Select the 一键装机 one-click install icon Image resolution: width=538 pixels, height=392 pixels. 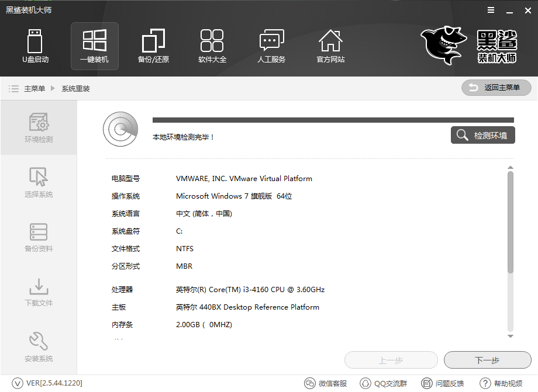point(94,46)
